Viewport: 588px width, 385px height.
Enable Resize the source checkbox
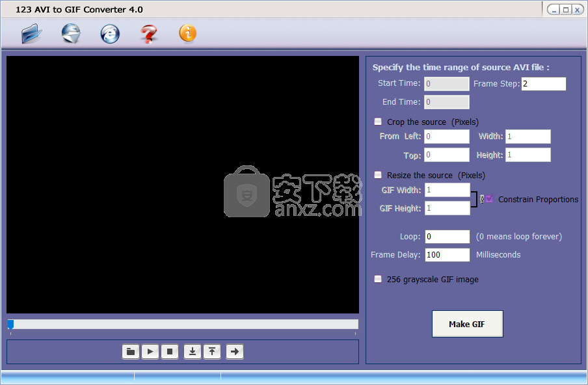378,175
